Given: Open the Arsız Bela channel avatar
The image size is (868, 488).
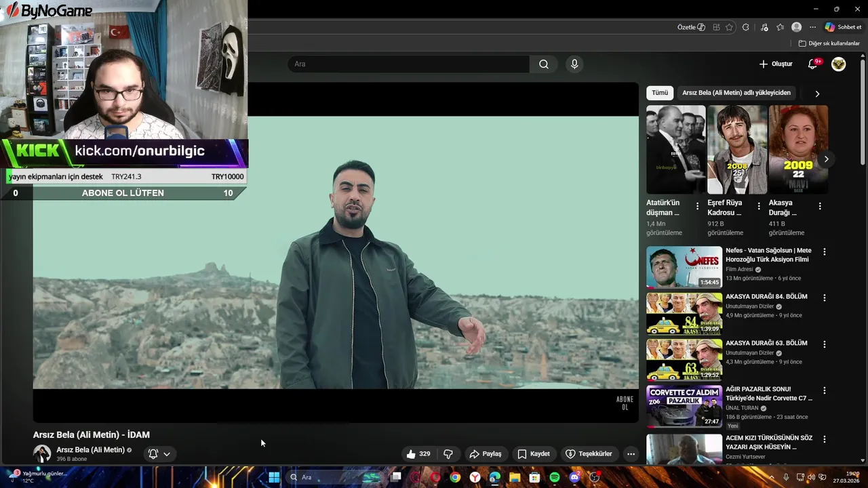Looking at the screenshot, I should coord(42,454).
